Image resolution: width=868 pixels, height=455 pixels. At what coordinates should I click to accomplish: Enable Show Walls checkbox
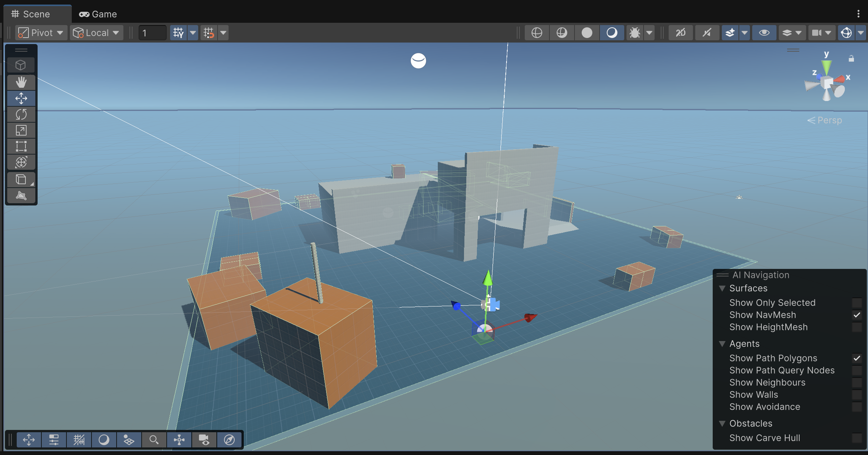(x=857, y=395)
